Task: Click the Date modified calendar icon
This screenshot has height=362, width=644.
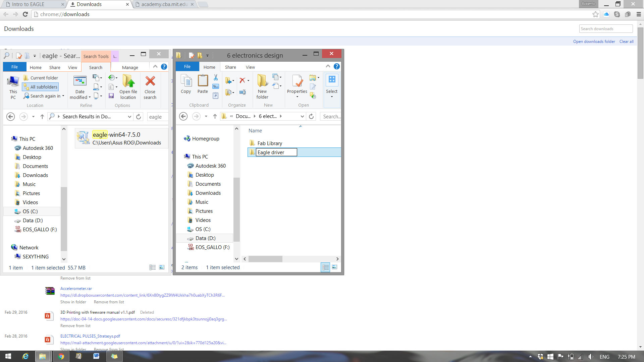Action: [x=80, y=81]
